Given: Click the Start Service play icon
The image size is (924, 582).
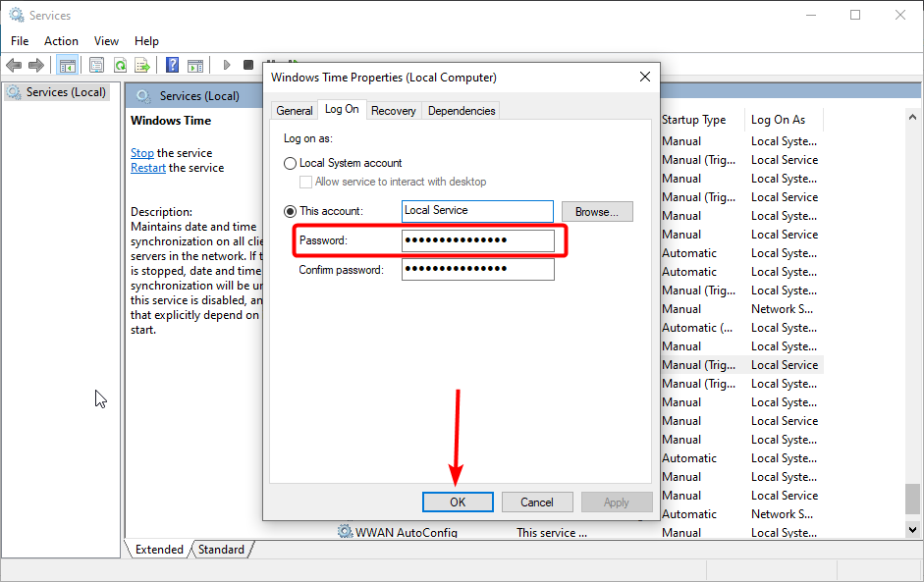Looking at the screenshot, I should coord(226,65).
